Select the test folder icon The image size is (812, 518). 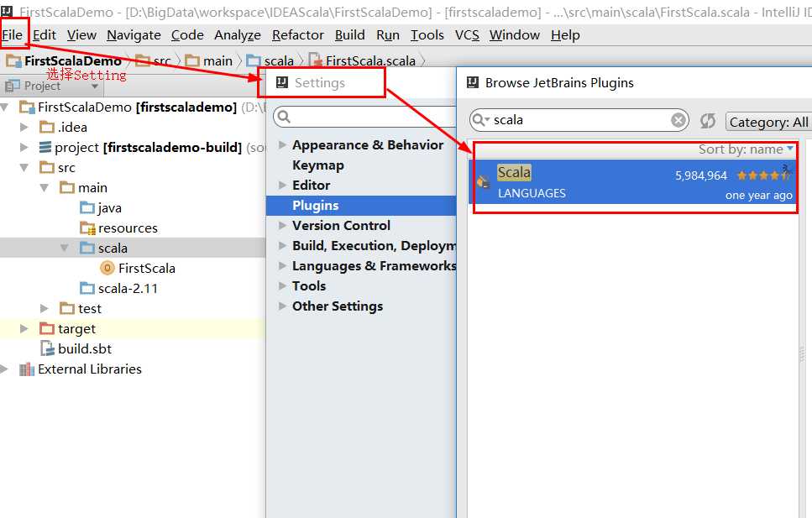coord(67,309)
